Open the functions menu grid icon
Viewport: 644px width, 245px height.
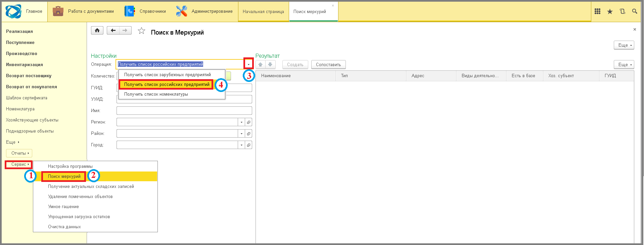[597, 11]
